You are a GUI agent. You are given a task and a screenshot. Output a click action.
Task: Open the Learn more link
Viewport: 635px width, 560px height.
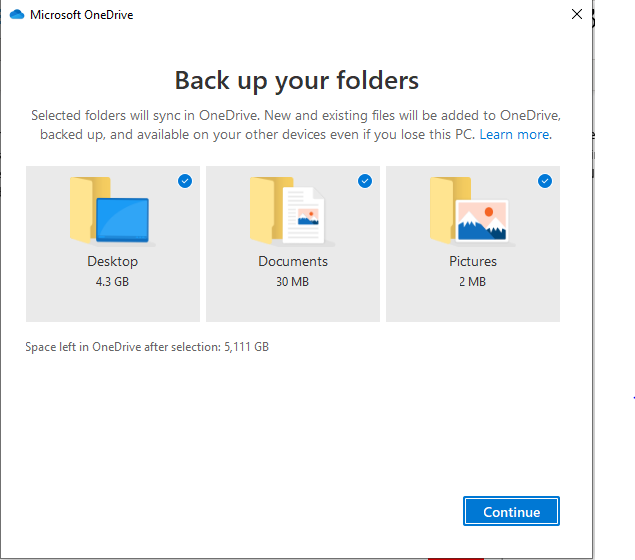point(514,134)
